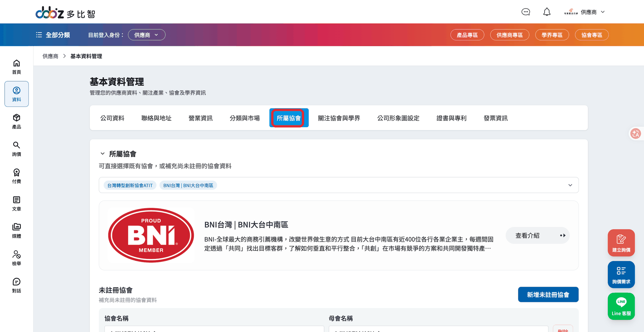This screenshot has height=332, width=644.
Task: Open 建立詢價 floating button
Action: [621, 243]
